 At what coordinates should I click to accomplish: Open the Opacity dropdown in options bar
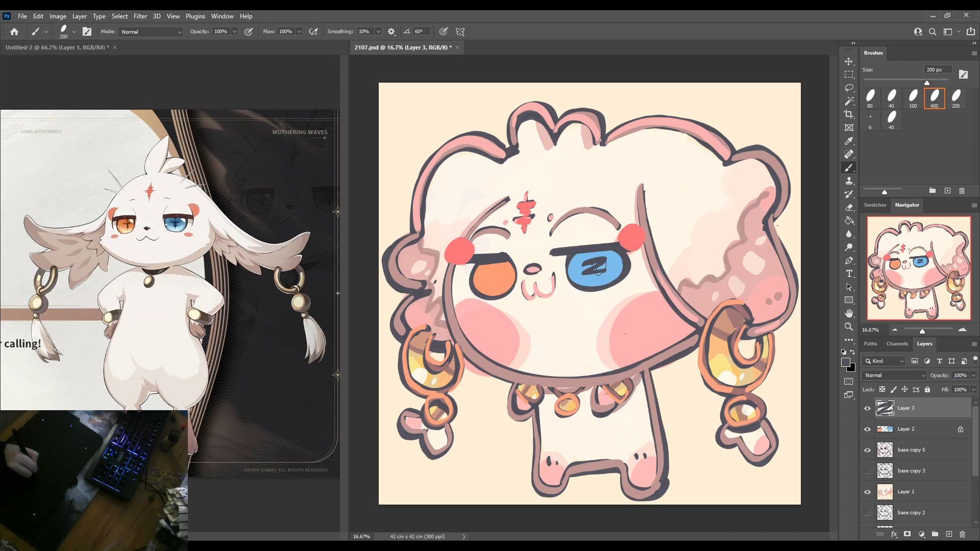pyautogui.click(x=234, y=32)
